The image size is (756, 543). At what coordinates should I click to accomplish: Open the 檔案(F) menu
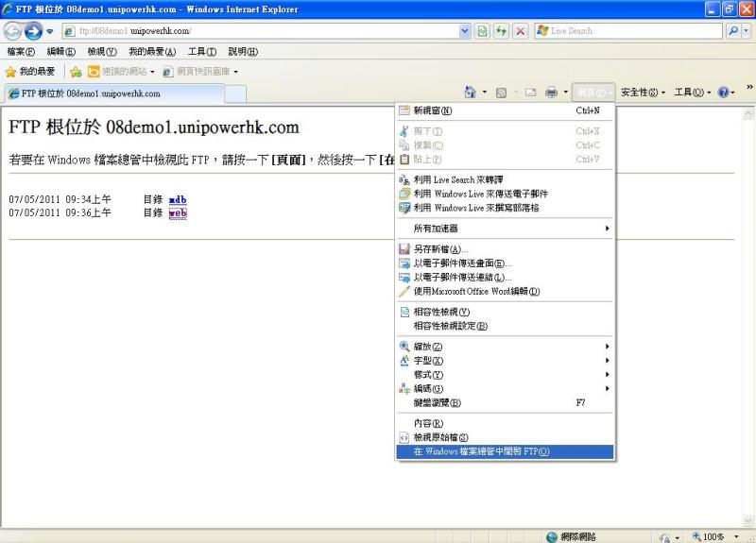(x=21, y=52)
